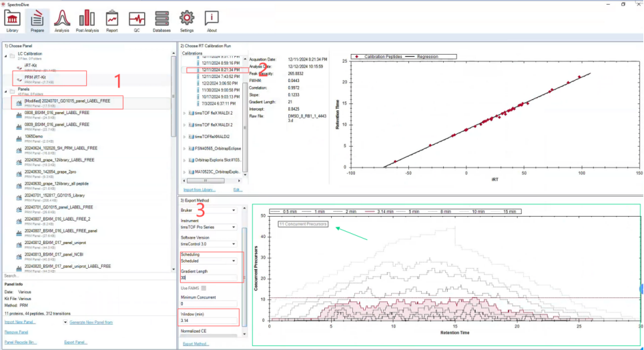644x350 pixels.
Task: Open the Bruker vendor dropdown
Action: (x=209, y=210)
